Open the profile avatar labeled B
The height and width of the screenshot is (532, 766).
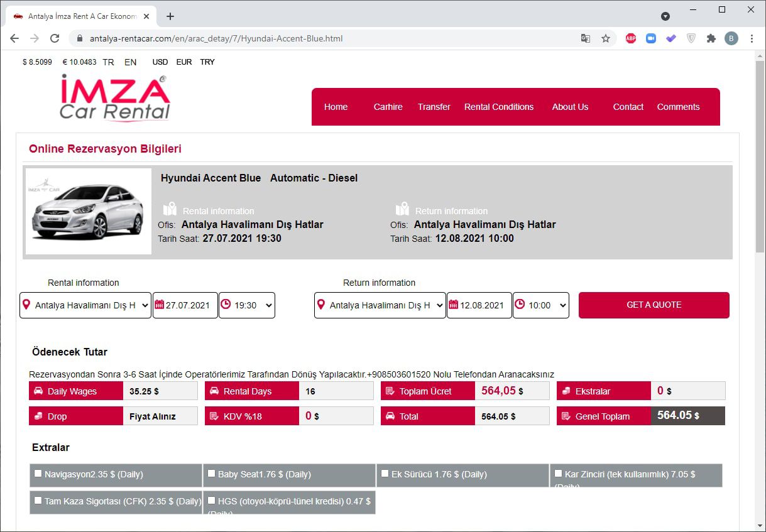coord(731,38)
